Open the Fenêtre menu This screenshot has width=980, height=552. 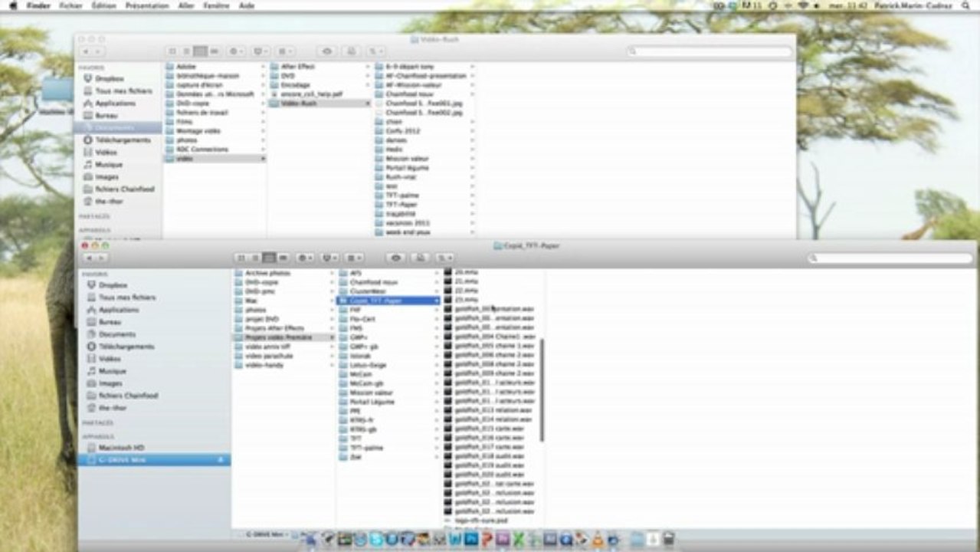click(x=217, y=5)
